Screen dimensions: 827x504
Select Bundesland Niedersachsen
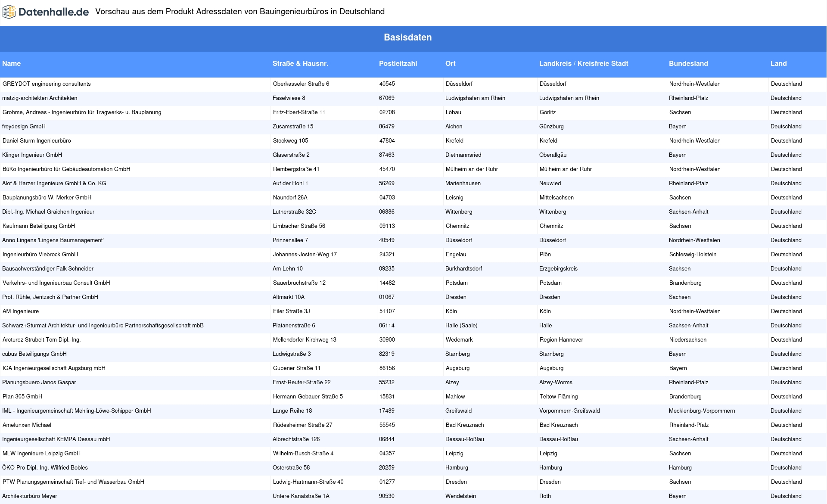coord(688,340)
